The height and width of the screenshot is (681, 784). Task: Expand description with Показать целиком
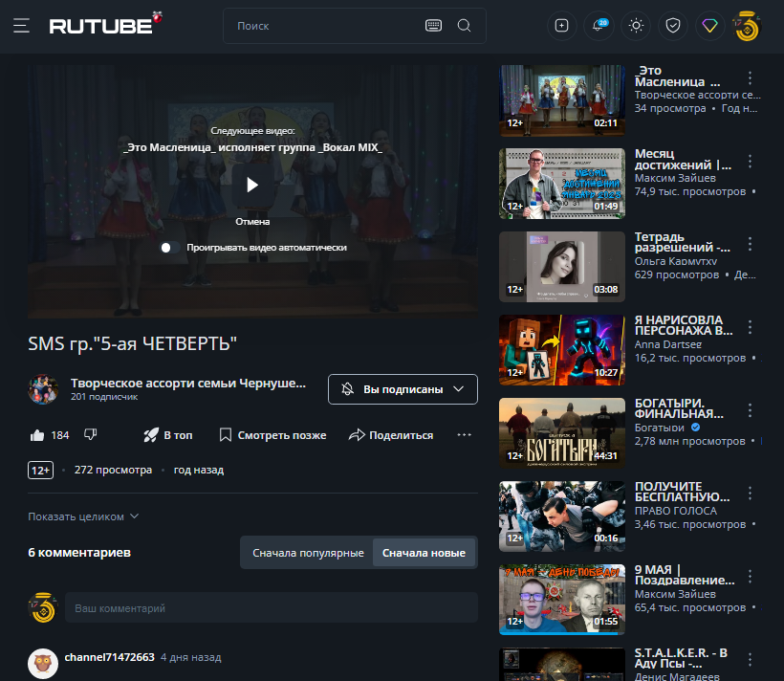83,516
